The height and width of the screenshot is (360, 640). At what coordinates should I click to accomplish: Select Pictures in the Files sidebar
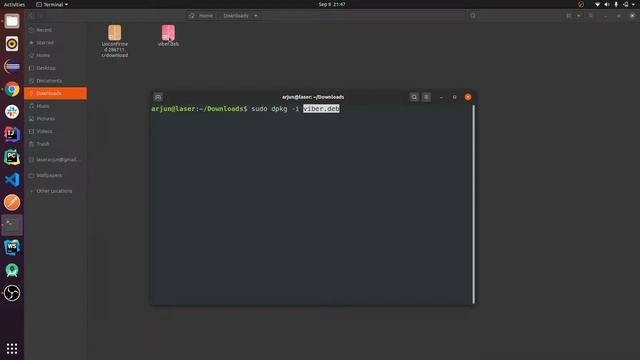[56, 118]
